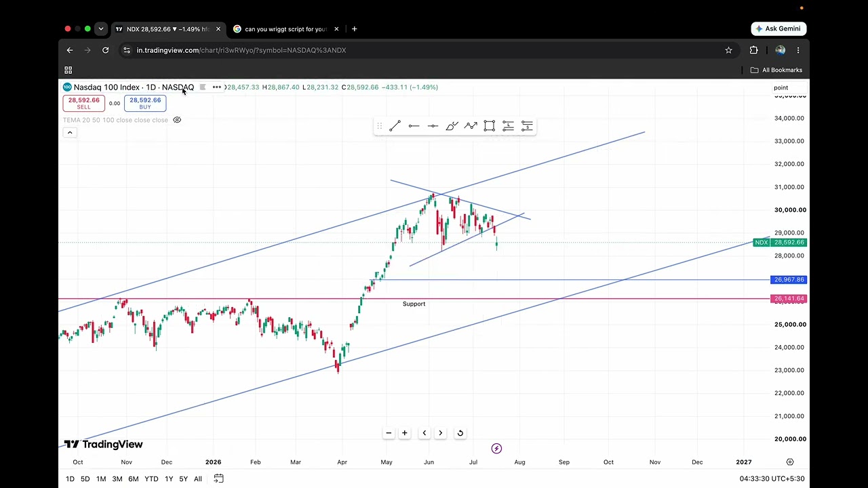The height and width of the screenshot is (488, 868).
Task: View site information icon in address bar
Action: point(126,50)
